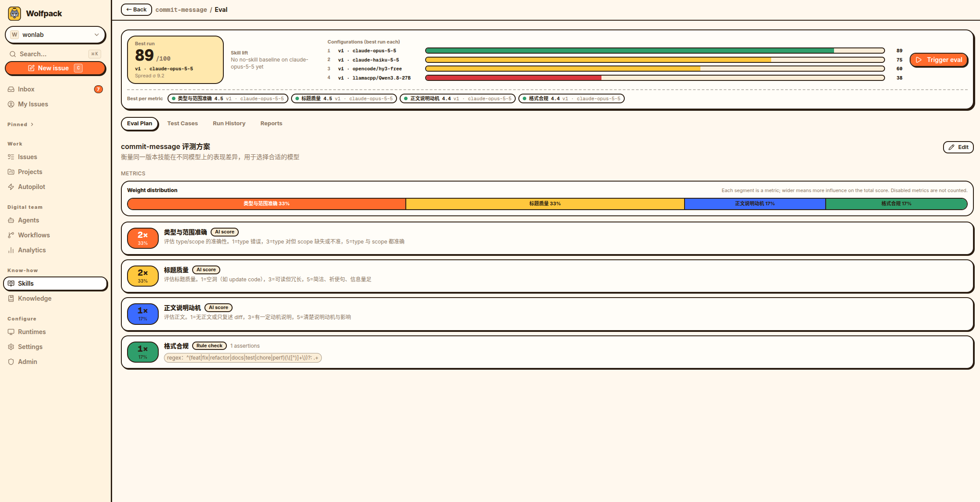Click the My Issues person icon

pyautogui.click(x=11, y=104)
